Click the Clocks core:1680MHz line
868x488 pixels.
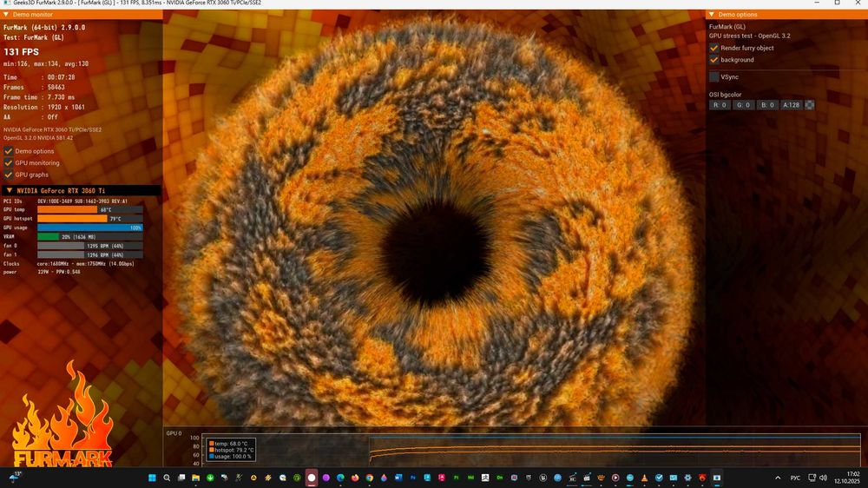[69, 264]
